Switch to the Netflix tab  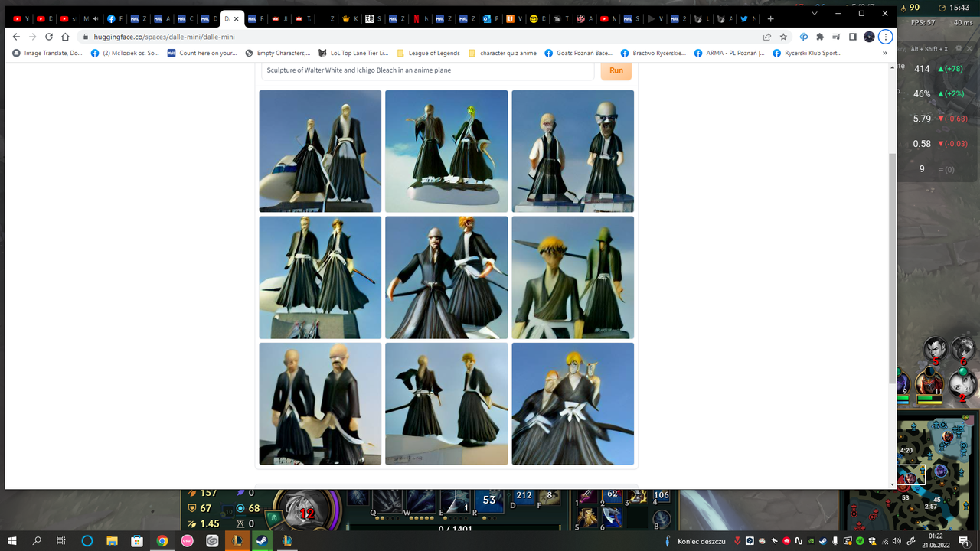click(420, 18)
